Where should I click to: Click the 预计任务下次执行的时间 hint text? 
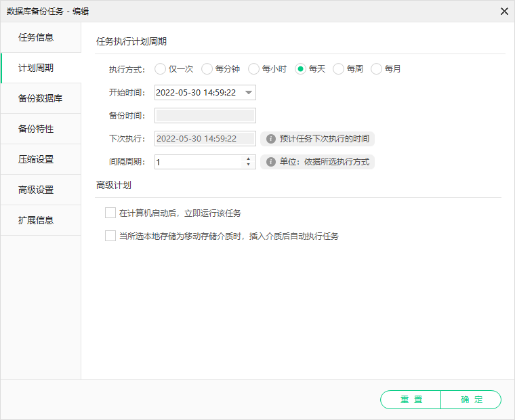tap(325, 139)
